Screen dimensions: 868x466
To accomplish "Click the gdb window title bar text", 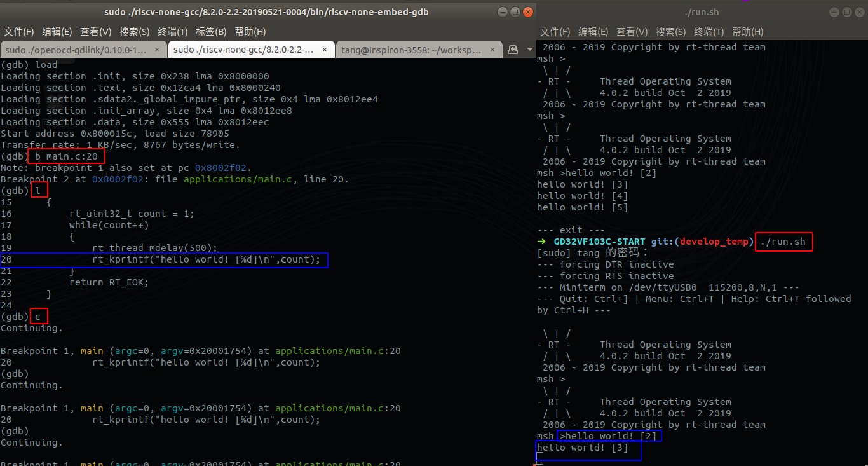I will tap(268, 12).
